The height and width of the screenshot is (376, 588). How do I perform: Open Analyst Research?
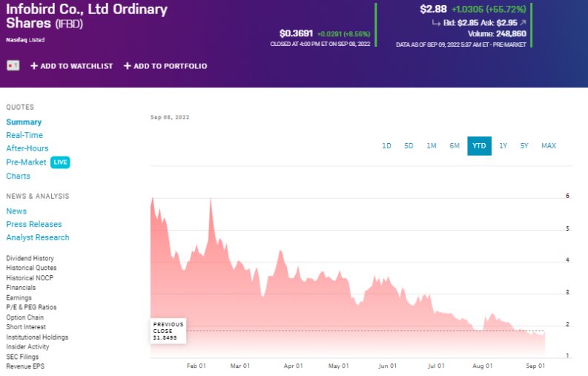(x=38, y=237)
